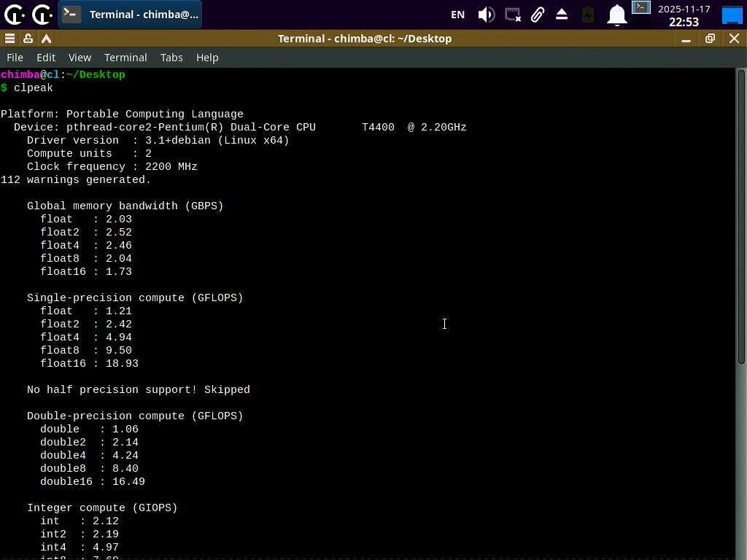Minimize the Terminal window
Screen dimensions: 747x560
(686, 39)
